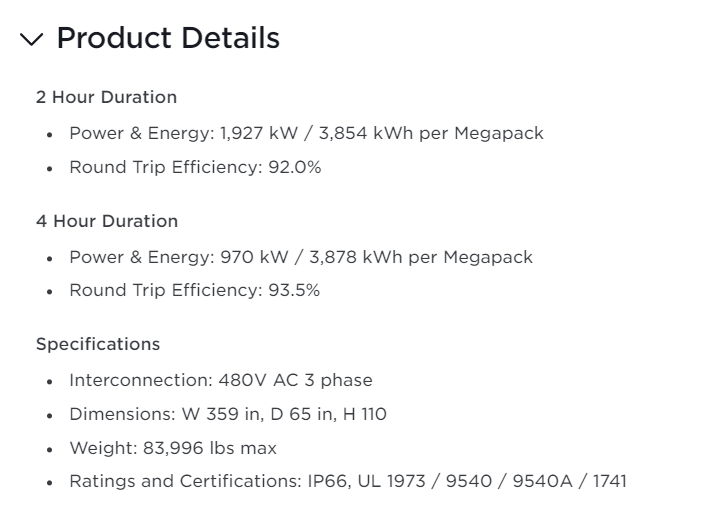This screenshot has height=508, width=721.
Task: Click the bullet before the Interconnection item
Action: point(50,381)
